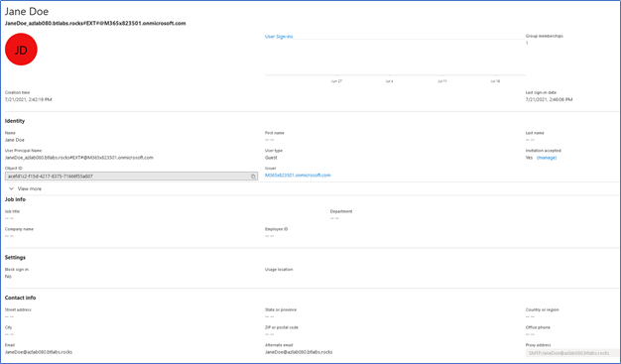Open the issuer M365x823501.onmicrosoft.com link

pos(298,176)
